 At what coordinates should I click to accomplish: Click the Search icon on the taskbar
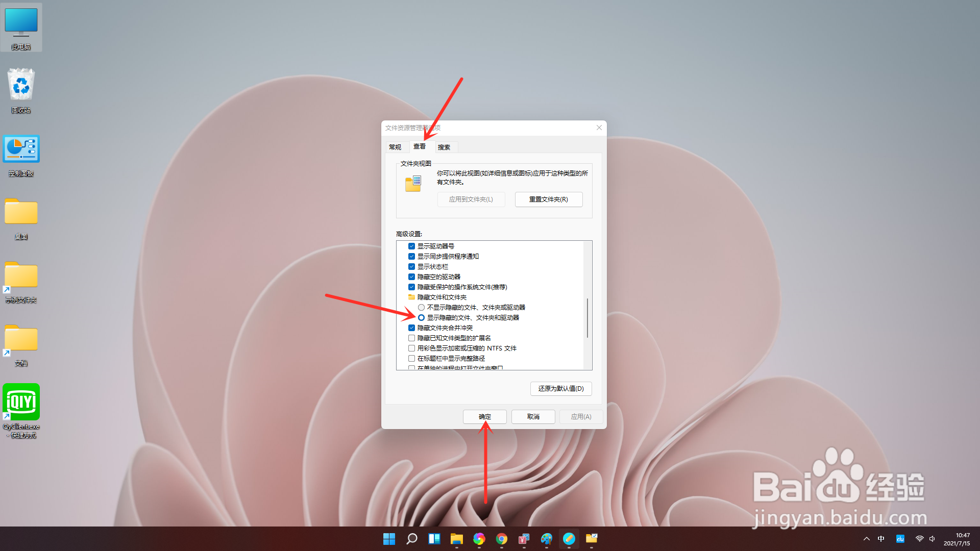tap(411, 539)
